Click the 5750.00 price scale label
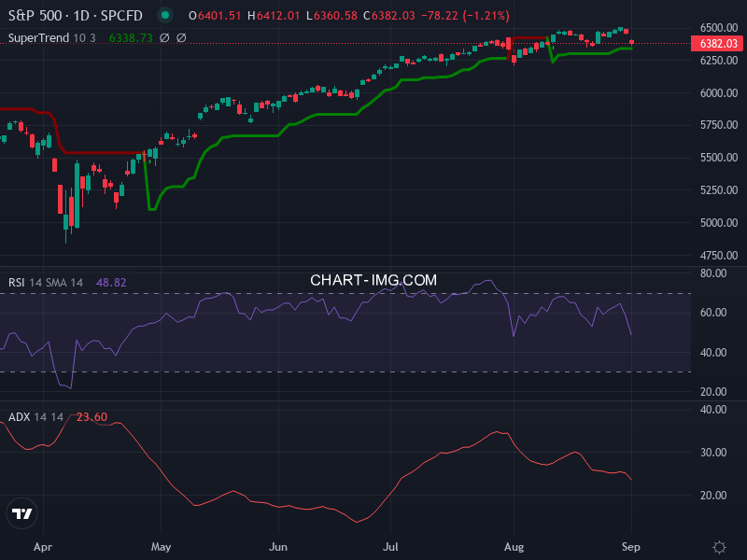 coord(719,125)
